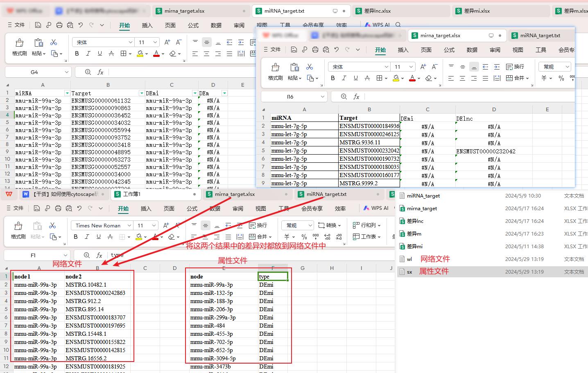This screenshot has height=373, width=588.
Task: Open the filter dropdown on the miRNA header cell
Action: (x=67, y=93)
